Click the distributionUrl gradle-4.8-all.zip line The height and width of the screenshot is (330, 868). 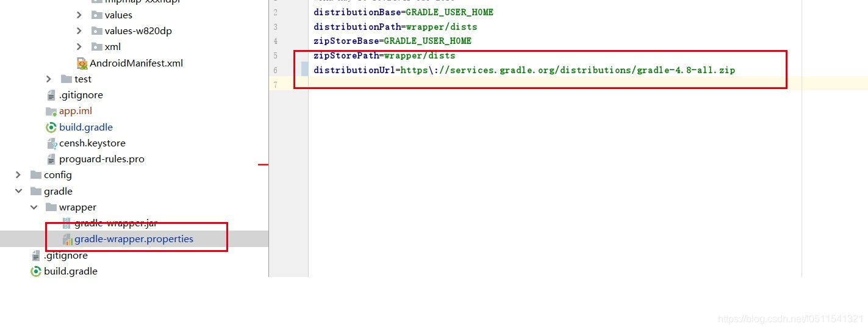[524, 70]
